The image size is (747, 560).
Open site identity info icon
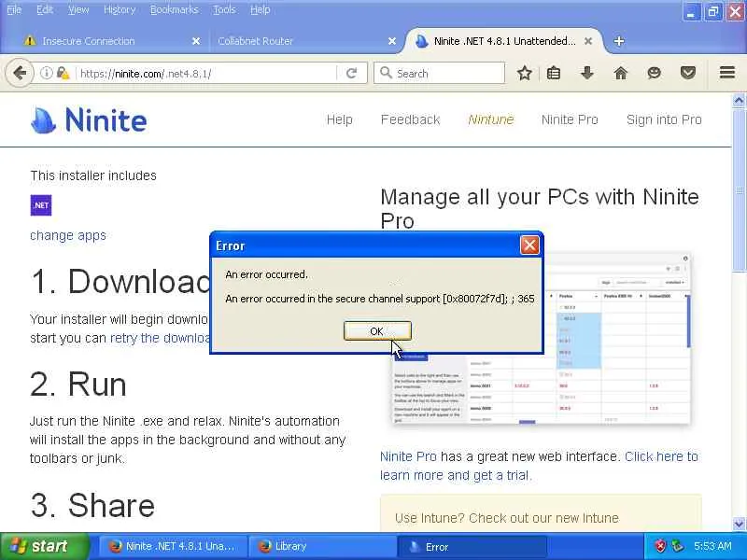pyautogui.click(x=46, y=74)
